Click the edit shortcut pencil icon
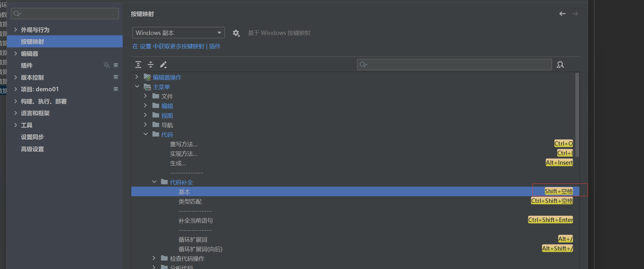 (163, 65)
